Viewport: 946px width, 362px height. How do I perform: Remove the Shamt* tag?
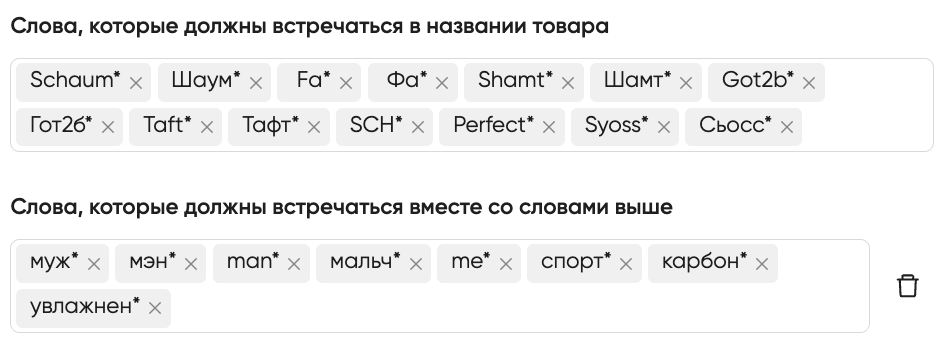point(568,83)
